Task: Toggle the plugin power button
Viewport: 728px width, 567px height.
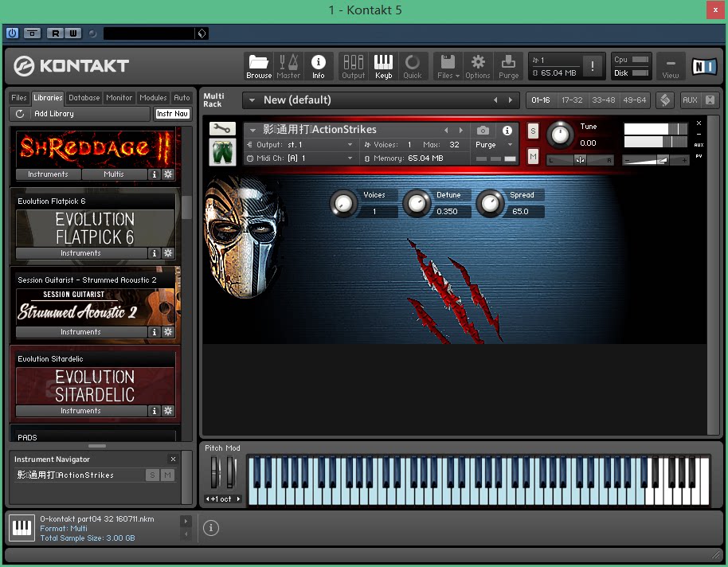Action: click(x=12, y=33)
